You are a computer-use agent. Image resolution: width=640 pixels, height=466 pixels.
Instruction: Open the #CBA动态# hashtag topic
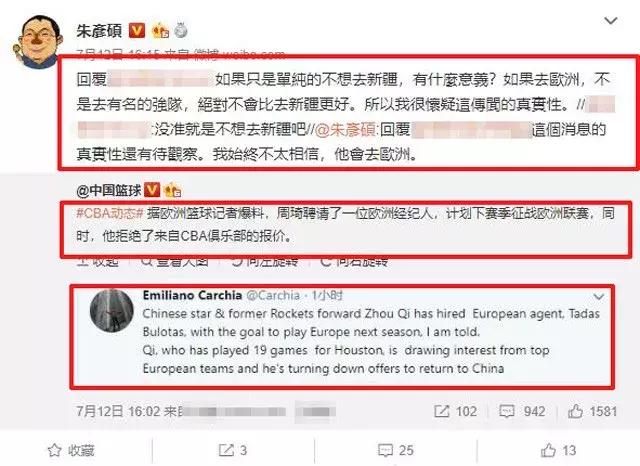click(x=110, y=213)
